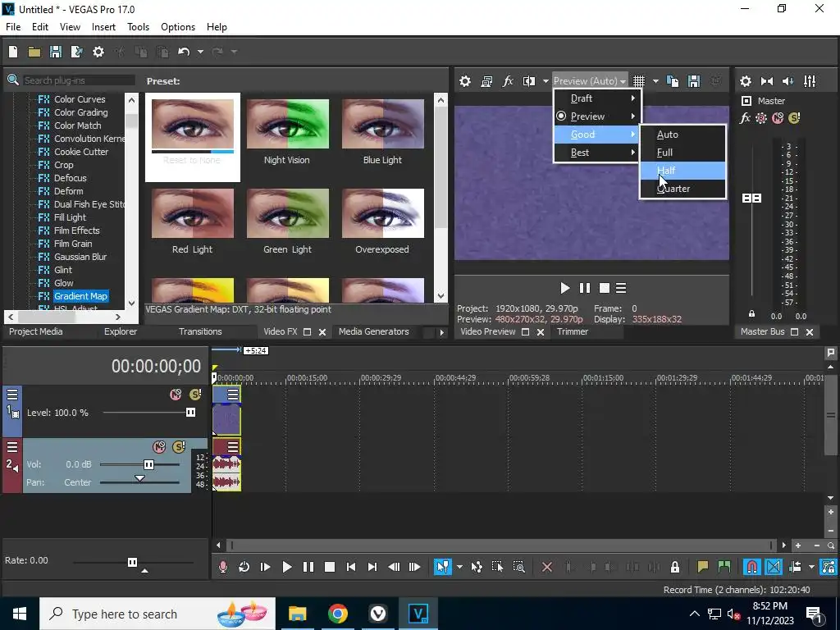
Task: Toggle Loop Playback in transport bar
Action: pyautogui.click(x=244, y=567)
